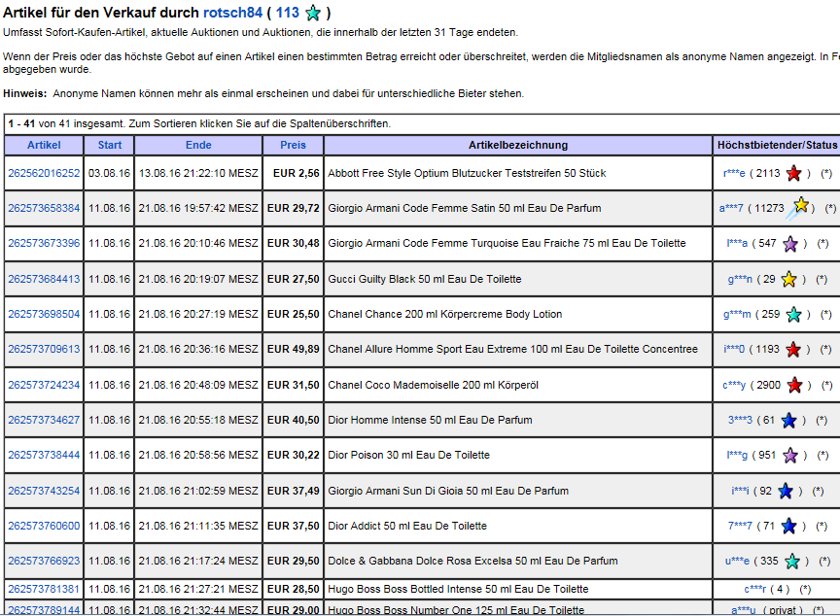Select 'Chanel Coco Mademoiselle 200 ml Körperöl' text

tap(434, 385)
